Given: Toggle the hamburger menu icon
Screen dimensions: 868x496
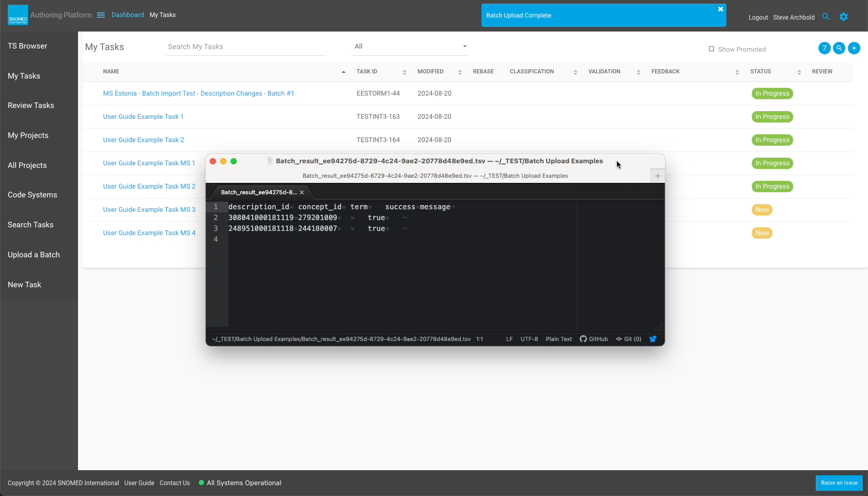Looking at the screenshot, I should [x=101, y=15].
